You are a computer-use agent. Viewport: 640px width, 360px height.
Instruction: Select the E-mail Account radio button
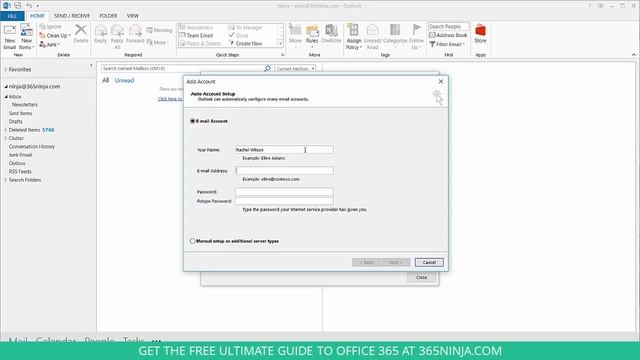point(193,121)
